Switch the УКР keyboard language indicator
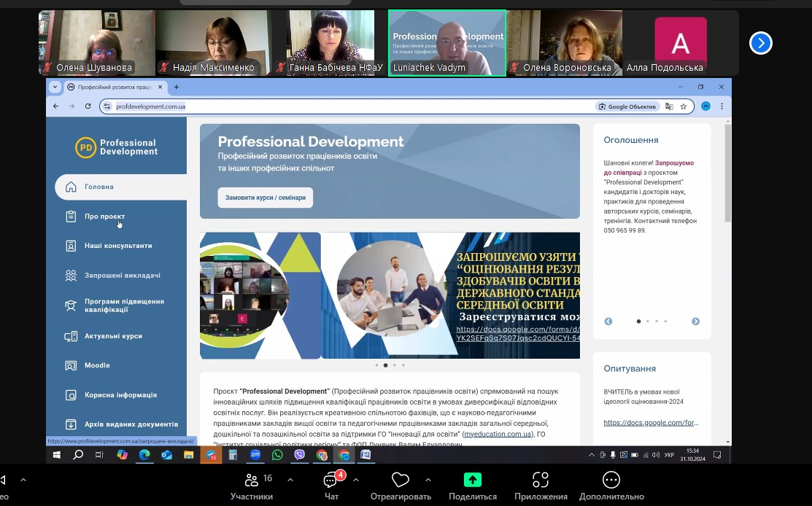Image resolution: width=812 pixels, height=506 pixels. tap(669, 455)
